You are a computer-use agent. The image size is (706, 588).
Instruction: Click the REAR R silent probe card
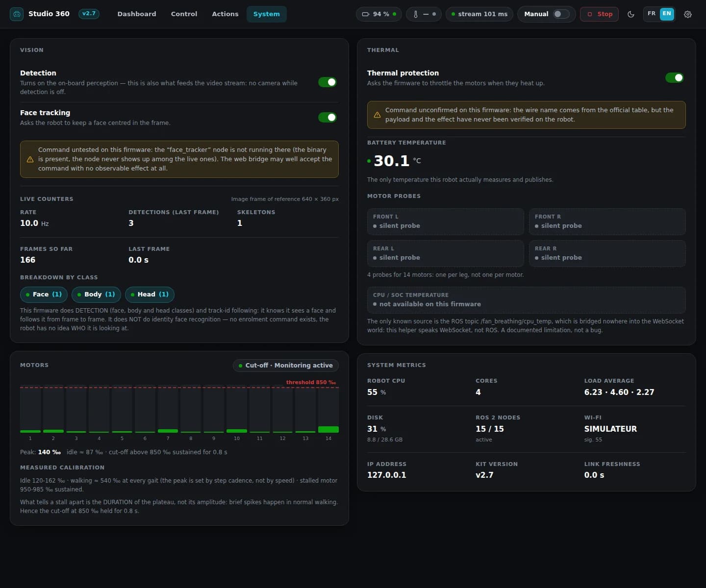[x=607, y=253]
